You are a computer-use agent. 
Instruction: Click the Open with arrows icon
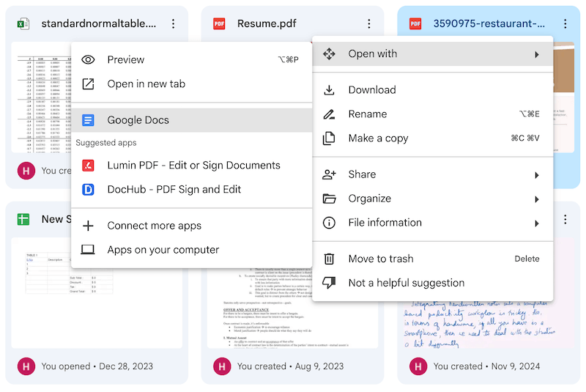tap(329, 53)
